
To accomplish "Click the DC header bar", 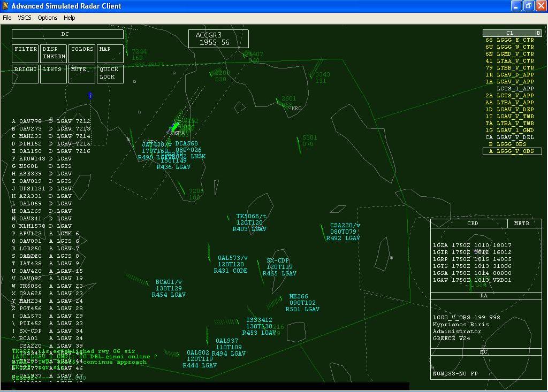I will pos(67,34).
